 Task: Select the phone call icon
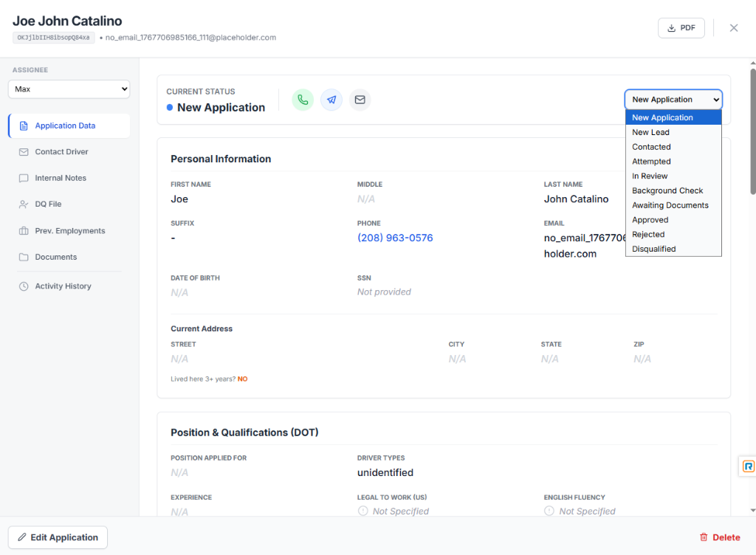tap(303, 100)
